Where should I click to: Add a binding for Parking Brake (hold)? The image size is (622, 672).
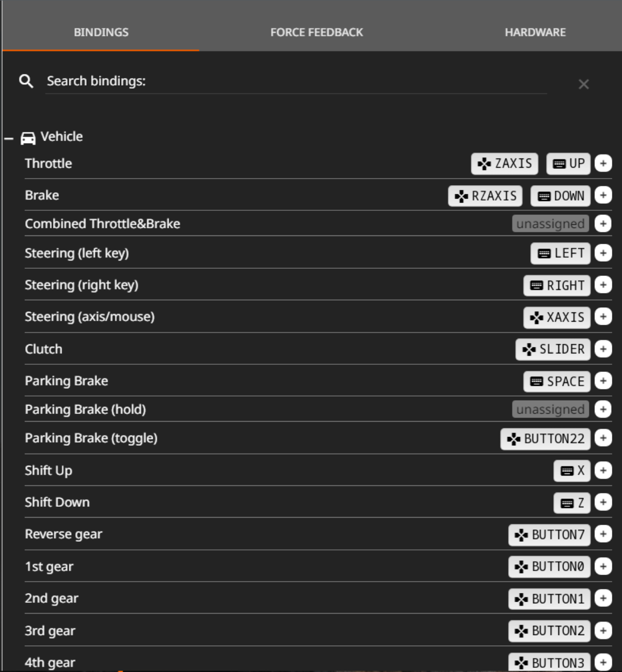pyautogui.click(x=603, y=409)
